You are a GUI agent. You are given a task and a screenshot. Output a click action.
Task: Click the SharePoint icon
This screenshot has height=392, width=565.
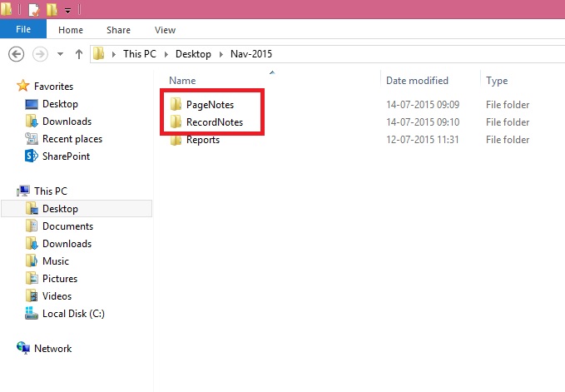click(x=32, y=156)
